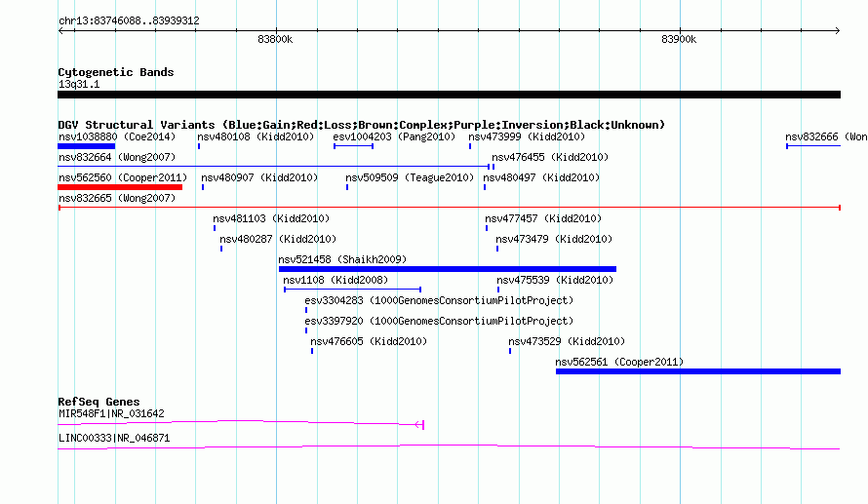Screen dimensions: 868x504
Task: Select the blue nsv562561 gain bar
Action: [698, 371]
